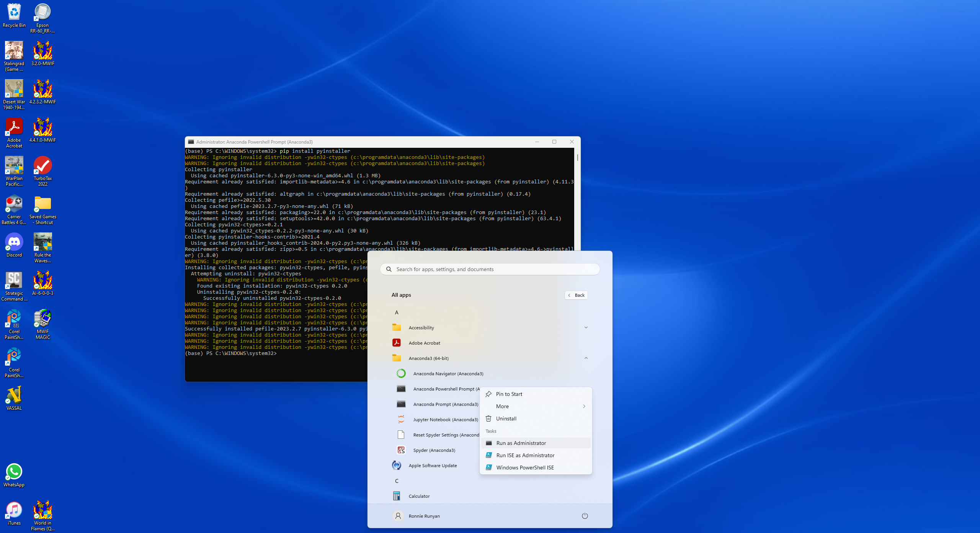The width and height of the screenshot is (980, 533).
Task: Launch Anaconda Navigator from app list
Action: (448, 373)
